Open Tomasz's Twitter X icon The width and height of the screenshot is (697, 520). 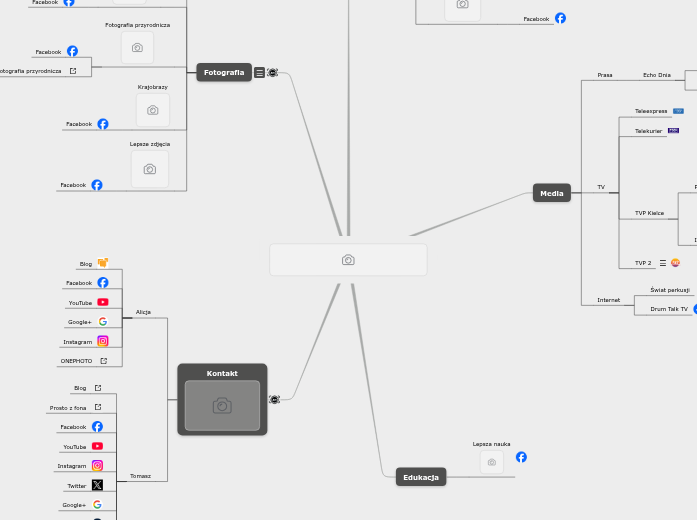pyautogui.click(x=97, y=485)
